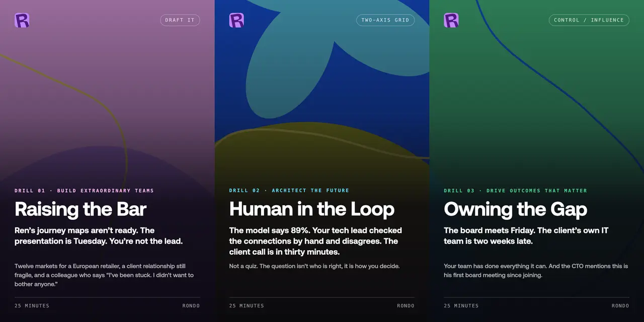Click the Rondo logo on the Owning the Gap card

tap(451, 20)
